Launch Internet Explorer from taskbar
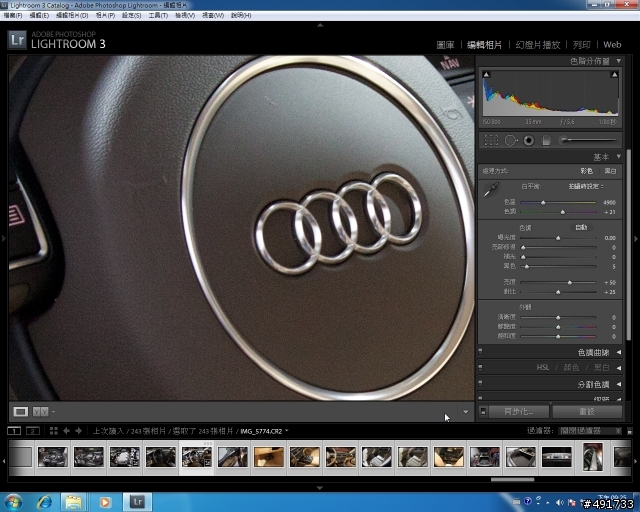The width and height of the screenshot is (640, 512). tap(44, 502)
